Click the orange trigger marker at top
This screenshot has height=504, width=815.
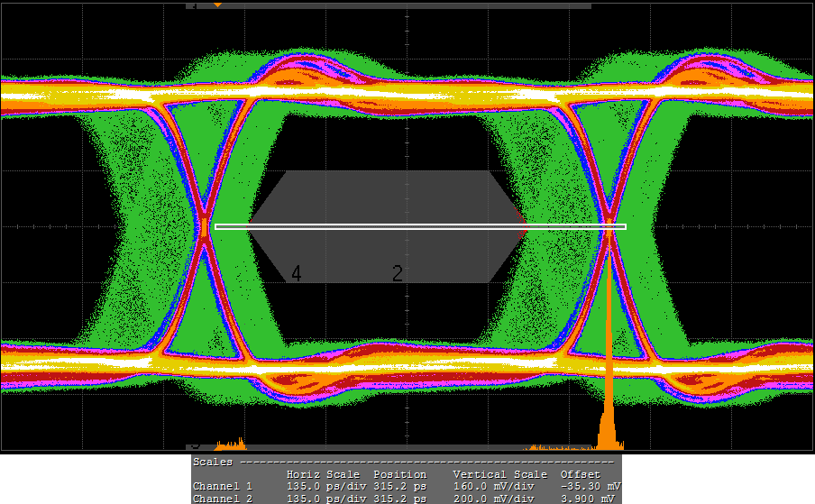217,5
